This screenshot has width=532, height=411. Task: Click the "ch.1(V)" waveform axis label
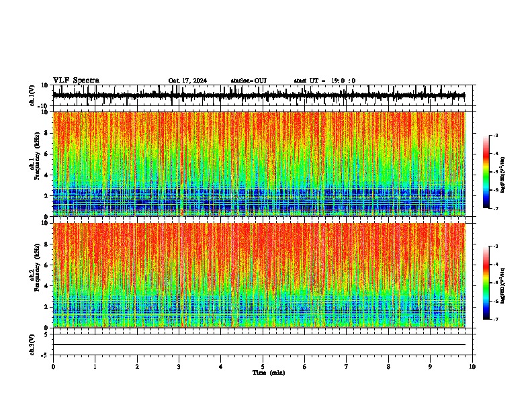[32, 95]
